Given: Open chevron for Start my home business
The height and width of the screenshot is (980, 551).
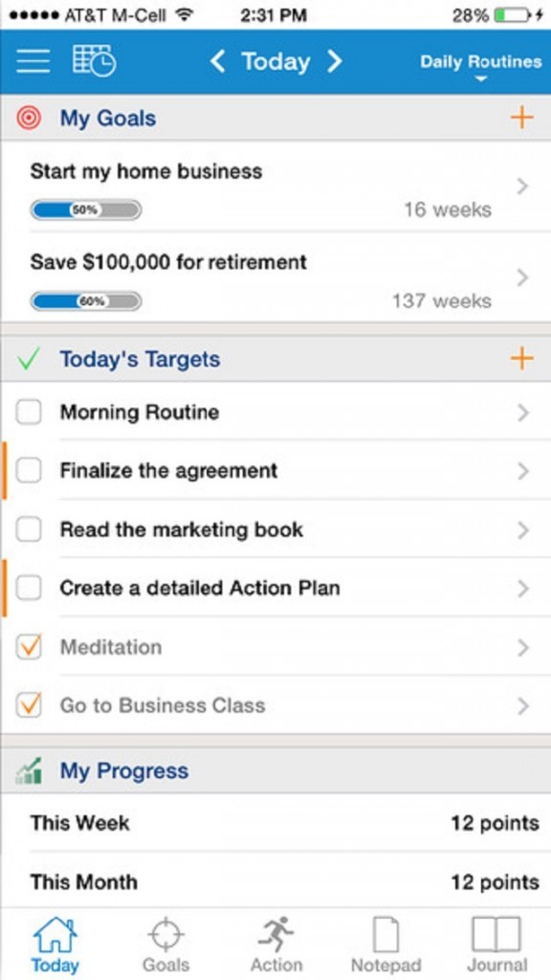Looking at the screenshot, I should [x=523, y=187].
